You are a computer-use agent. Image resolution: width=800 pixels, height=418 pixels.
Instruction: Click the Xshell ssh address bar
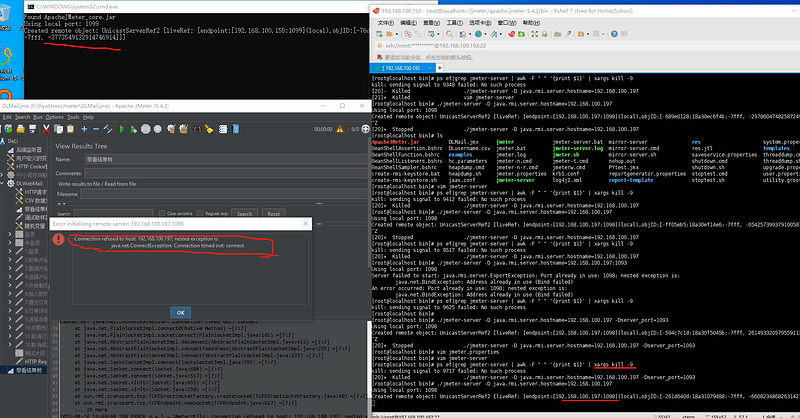(587, 46)
